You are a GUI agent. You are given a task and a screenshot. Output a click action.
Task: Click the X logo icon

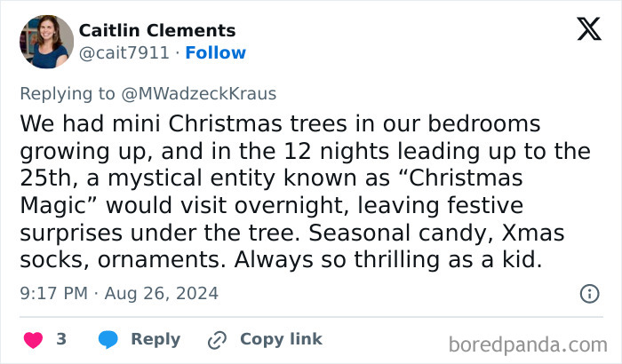point(588,29)
